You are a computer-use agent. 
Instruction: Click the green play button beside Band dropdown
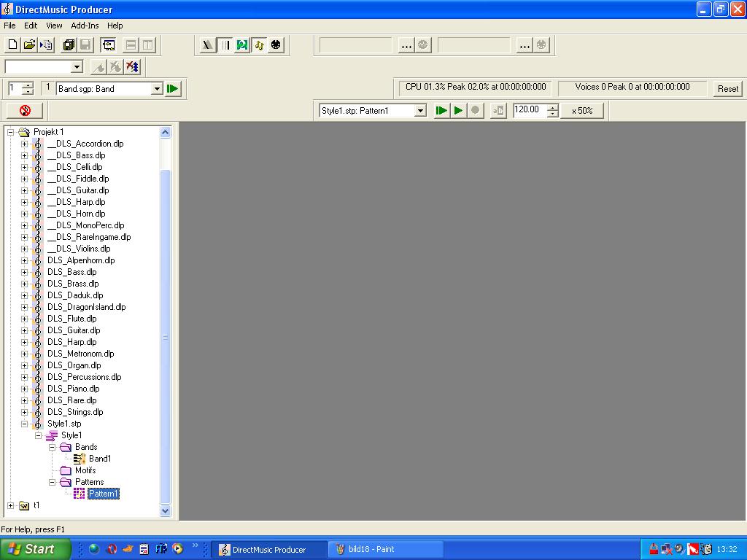[x=173, y=89]
